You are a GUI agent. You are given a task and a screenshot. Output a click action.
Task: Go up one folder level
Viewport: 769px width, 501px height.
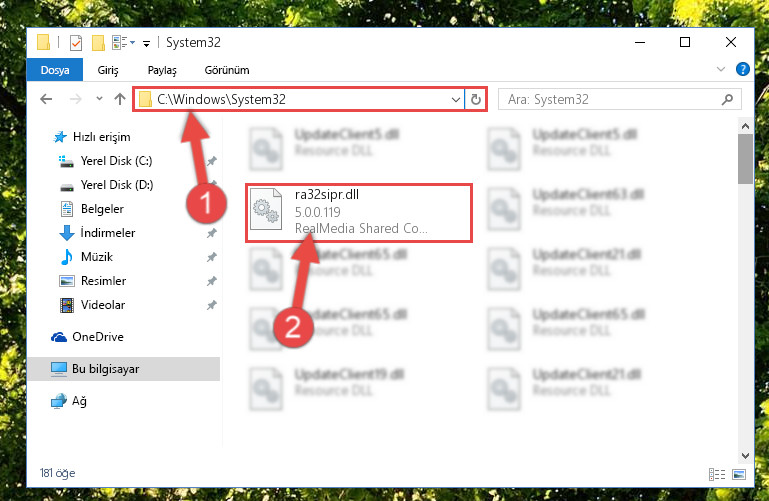pos(120,100)
